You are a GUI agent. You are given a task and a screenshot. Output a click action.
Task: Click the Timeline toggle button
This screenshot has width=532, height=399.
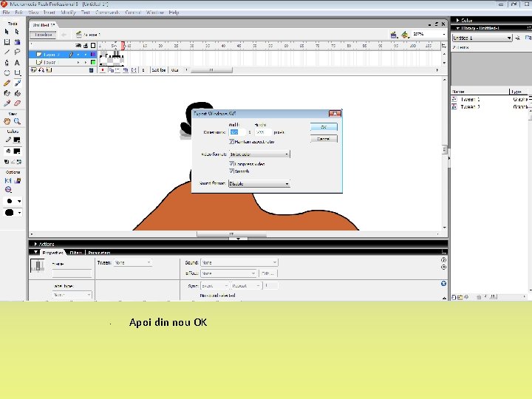(43, 35)
